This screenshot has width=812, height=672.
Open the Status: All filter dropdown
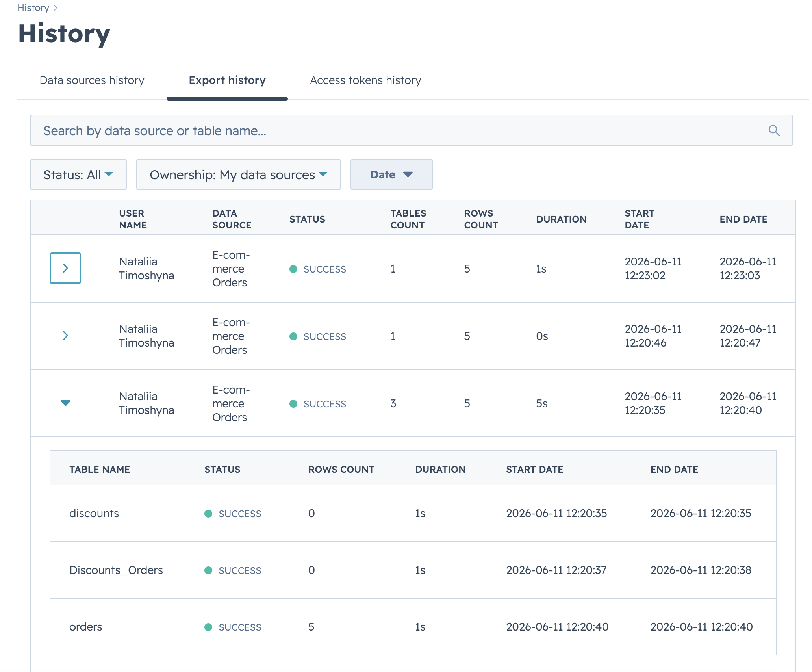pyautogui.click(x=78, y=174)
